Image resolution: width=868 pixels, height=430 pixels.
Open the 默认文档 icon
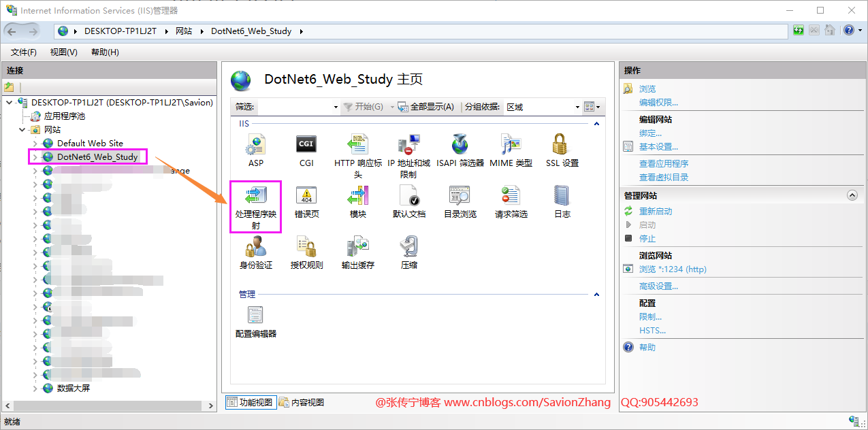click(x=408, y=196)
